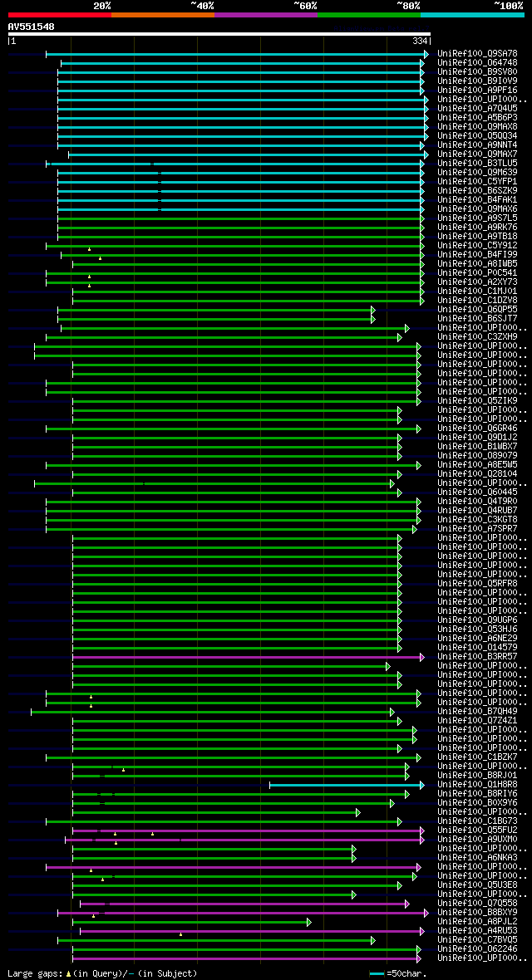
Task: Open hit UniRef100_Q9SA78
Action: click(x=477, y=54)
